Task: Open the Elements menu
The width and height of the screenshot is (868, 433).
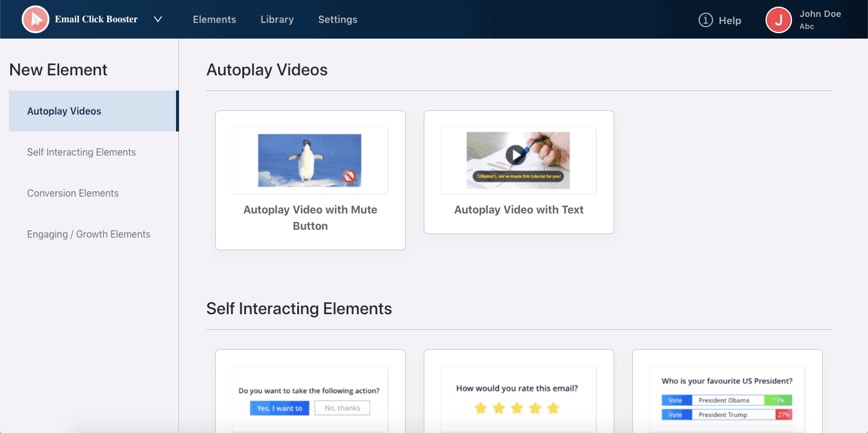Action: point(214,19)
